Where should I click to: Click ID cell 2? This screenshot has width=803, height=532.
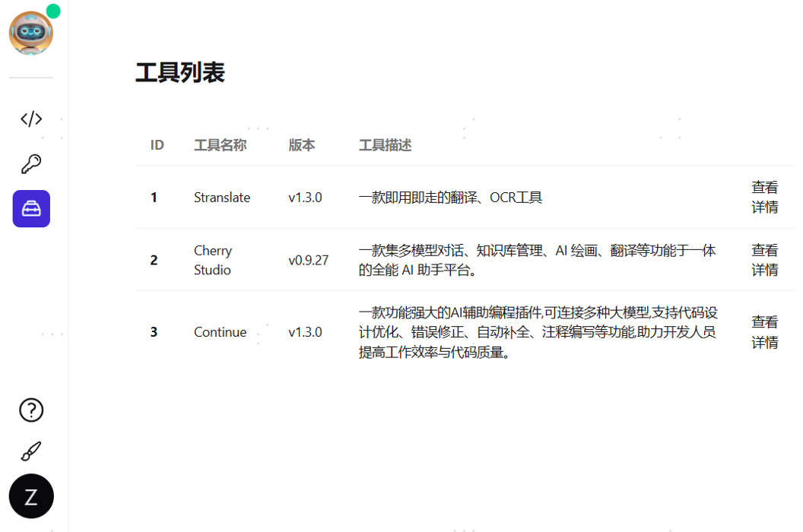point(154,260)
